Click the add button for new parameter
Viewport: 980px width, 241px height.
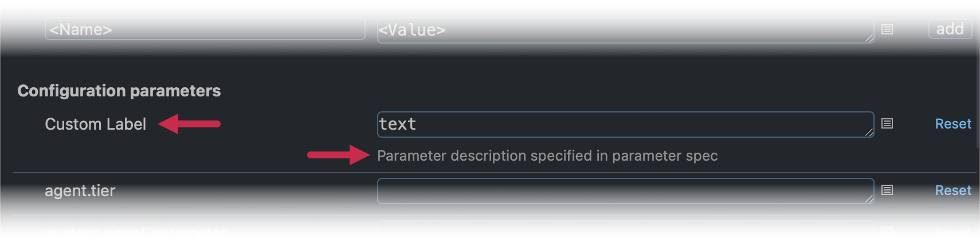(x=950, y=29)
